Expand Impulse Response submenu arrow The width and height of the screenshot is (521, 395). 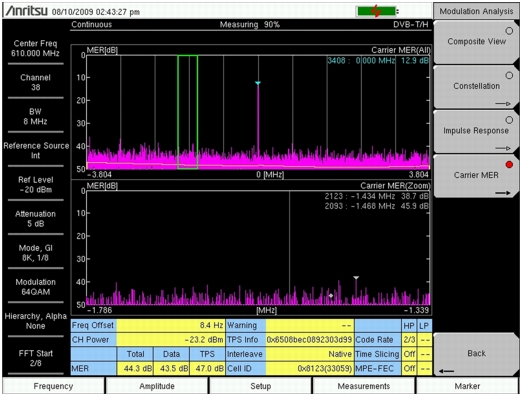503,148
